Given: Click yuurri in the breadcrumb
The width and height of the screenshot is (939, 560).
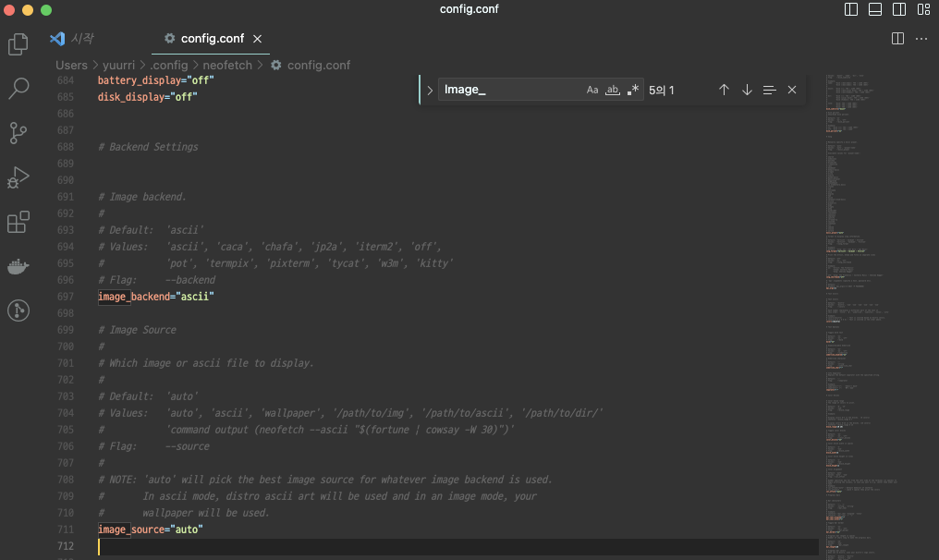Looking at the screenshot, I should [x=118, y=65].
